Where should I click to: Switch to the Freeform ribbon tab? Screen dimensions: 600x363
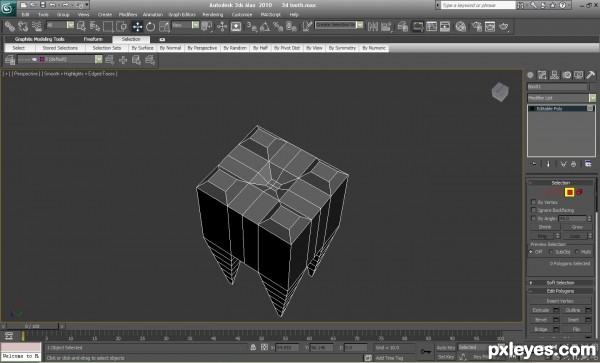pos(93,39)
